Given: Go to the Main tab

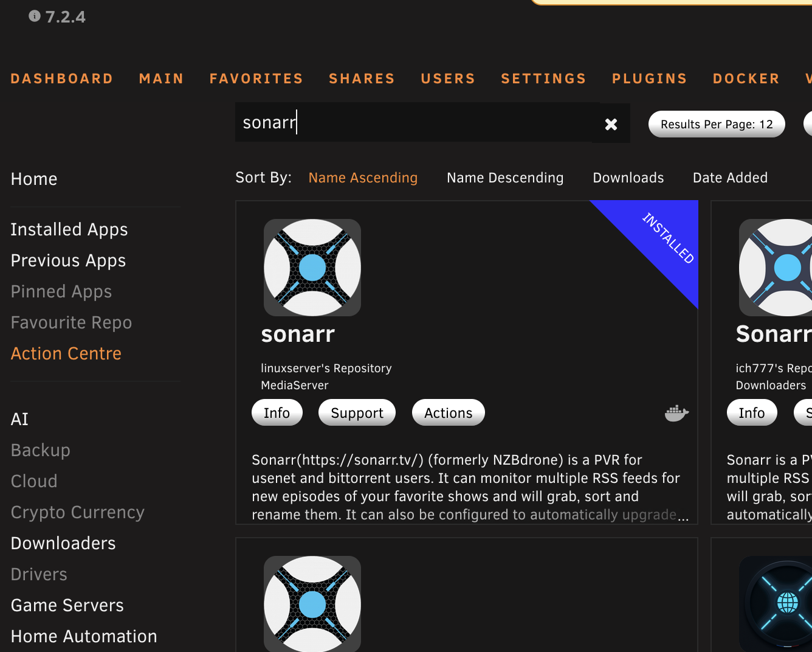Looking at the screenshot, I should pyautogui.click(x=161, y=78).
